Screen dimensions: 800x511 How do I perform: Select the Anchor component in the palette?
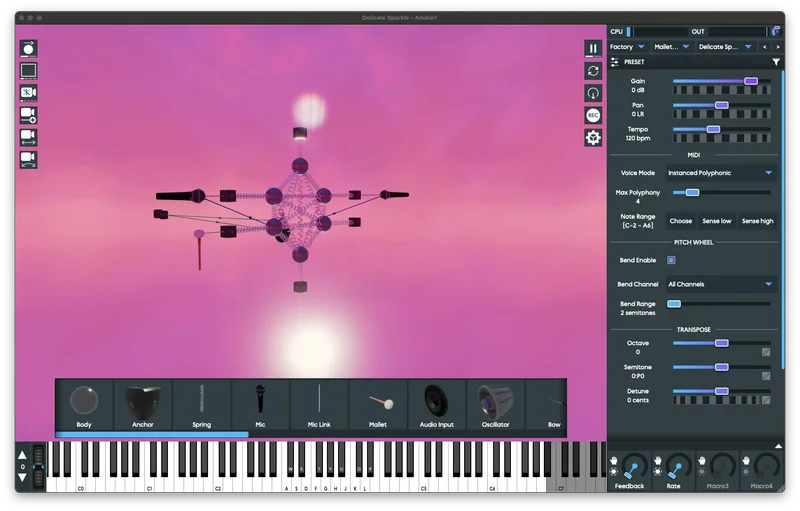tap(143, 406)
